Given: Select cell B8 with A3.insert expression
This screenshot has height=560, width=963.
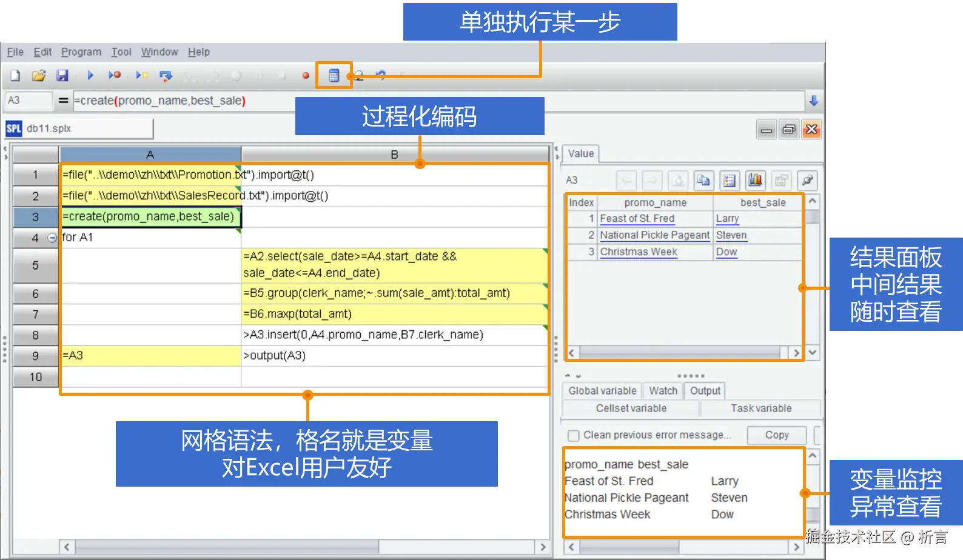Looking at the screenshot, I should click(x=394, y=335).
